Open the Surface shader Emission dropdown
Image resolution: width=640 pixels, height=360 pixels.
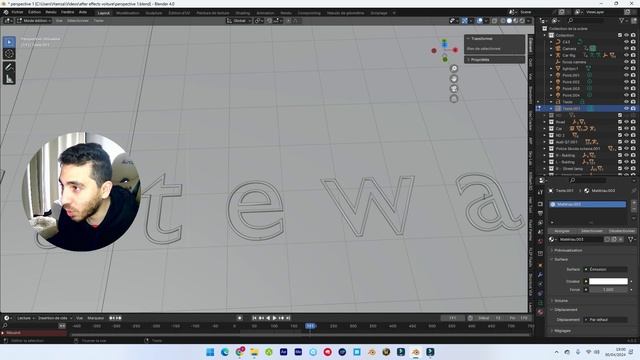click(605, 269)
